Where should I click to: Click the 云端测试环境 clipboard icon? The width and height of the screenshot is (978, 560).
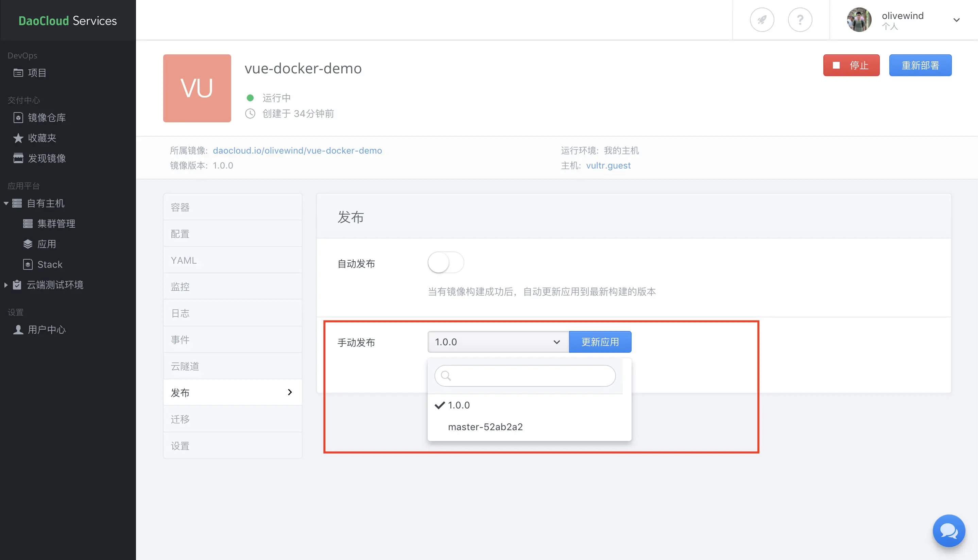point(17,285)
